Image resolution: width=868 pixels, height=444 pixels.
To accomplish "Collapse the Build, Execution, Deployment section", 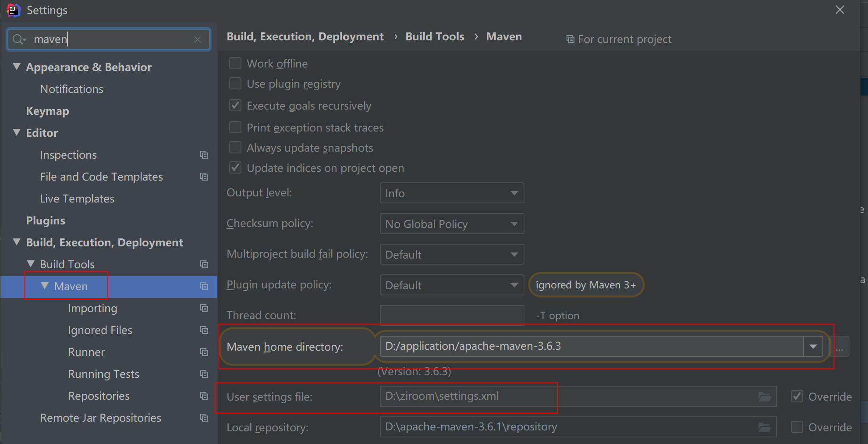I will [x=17, y=242].
